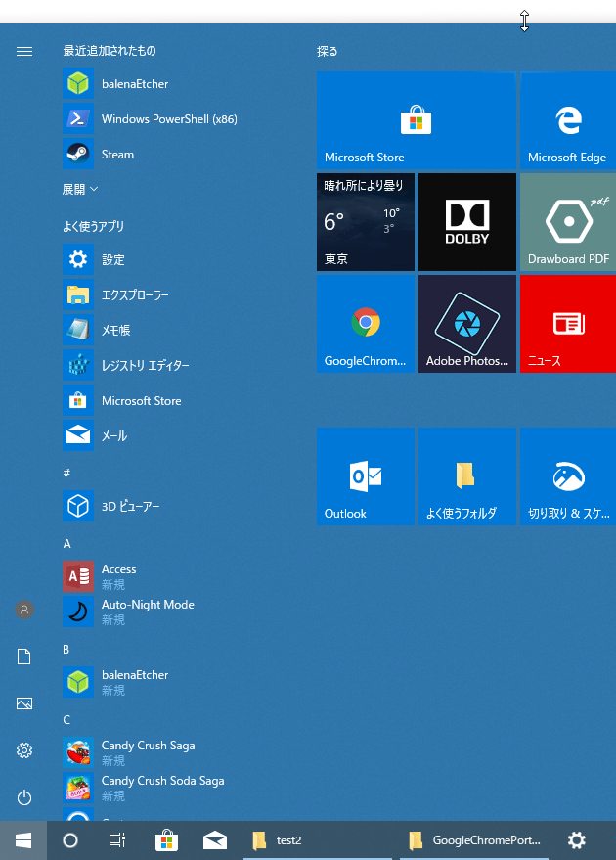Click the # letter group header

pyautogui.click(x=66, y=473)
